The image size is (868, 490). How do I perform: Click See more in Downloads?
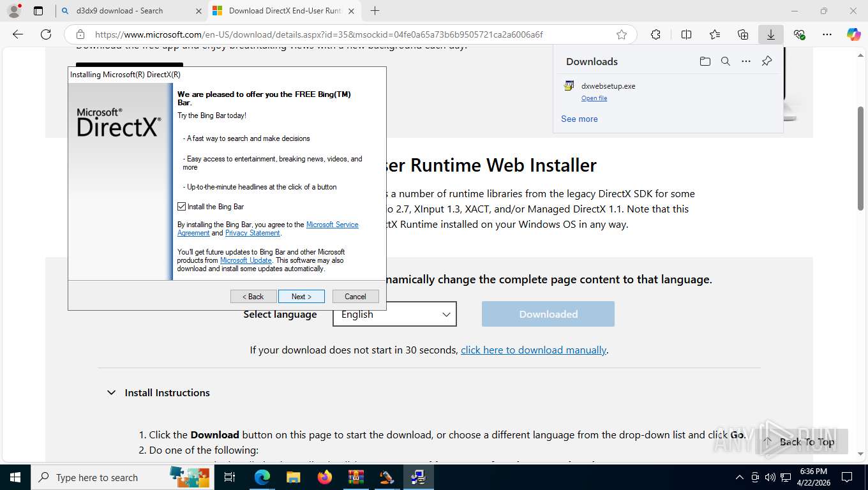pyautogui.click(x=580, y=119)
